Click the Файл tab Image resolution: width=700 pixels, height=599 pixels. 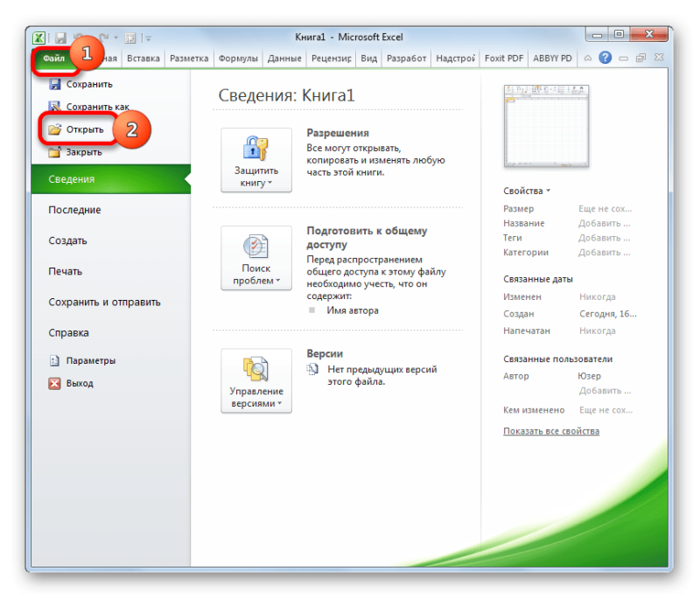(53, 59)
